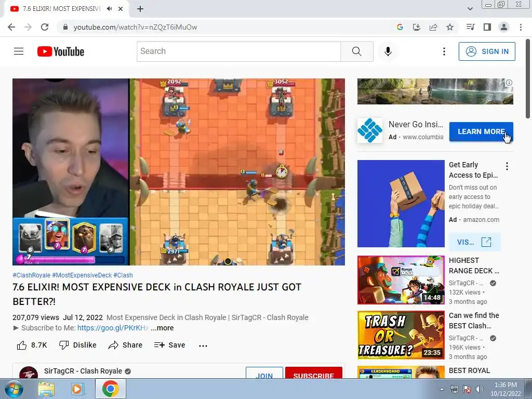Click the browser address bar URL

point(135,27)
